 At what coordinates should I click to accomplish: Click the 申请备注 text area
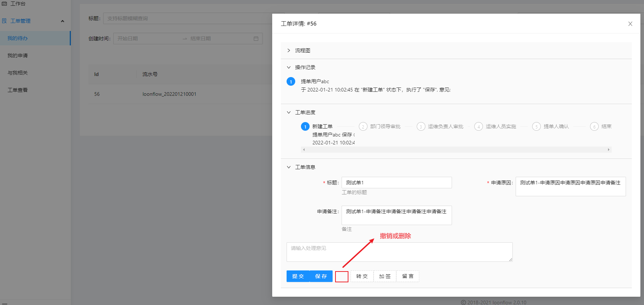[x=397, y=215]
